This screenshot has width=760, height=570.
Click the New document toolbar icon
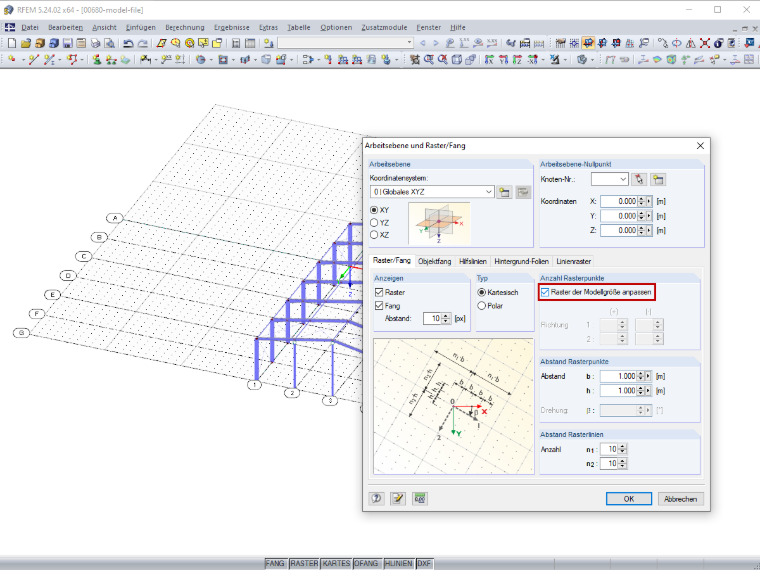[12, 43]
